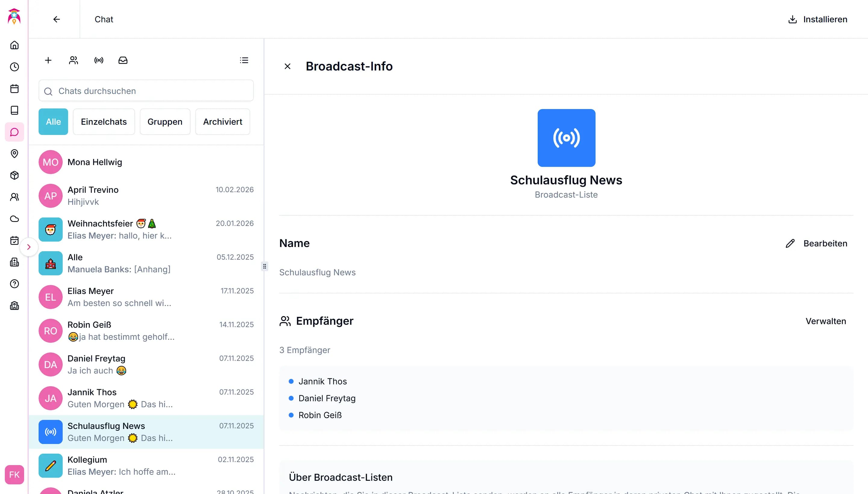The width and height of the screenshot is (868, 494).
Task: Open the home icon in the sidebar
Action: coord(14,45)
